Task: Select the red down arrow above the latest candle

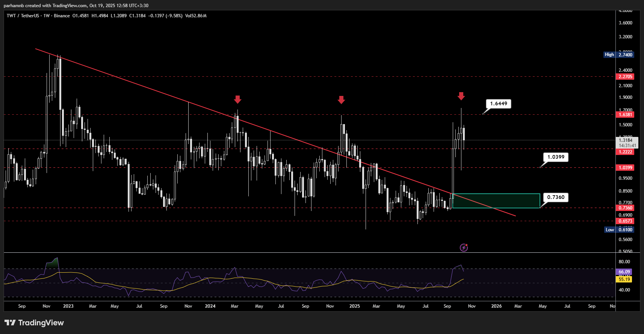Action: [x=461, y=96]
